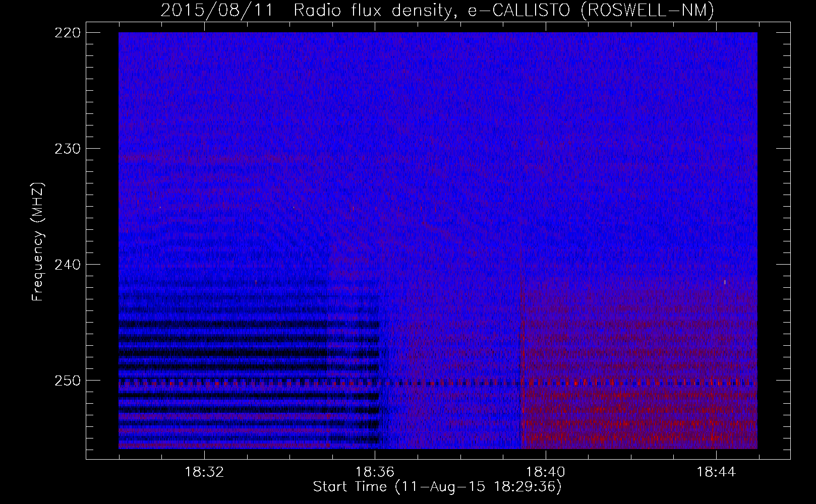Click the time tick label "18:32"
The height and width of the screenshot is (504, 816).
[x=204, y=472]
